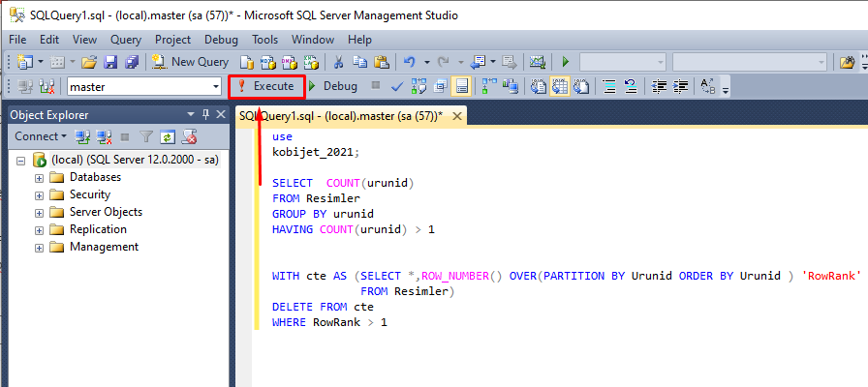868x387 pixels.
Task: Click the Save All icon
Action: pyautogui.click(x=132, y=62)
